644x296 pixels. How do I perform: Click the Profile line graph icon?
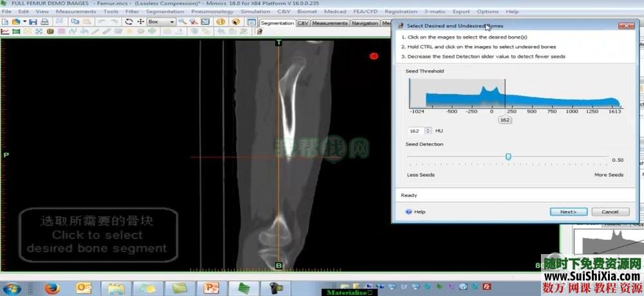(x=5, y=31)
